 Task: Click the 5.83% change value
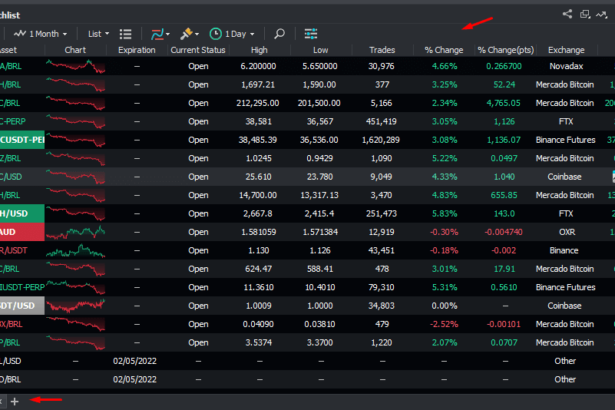(x=444, y=214)
